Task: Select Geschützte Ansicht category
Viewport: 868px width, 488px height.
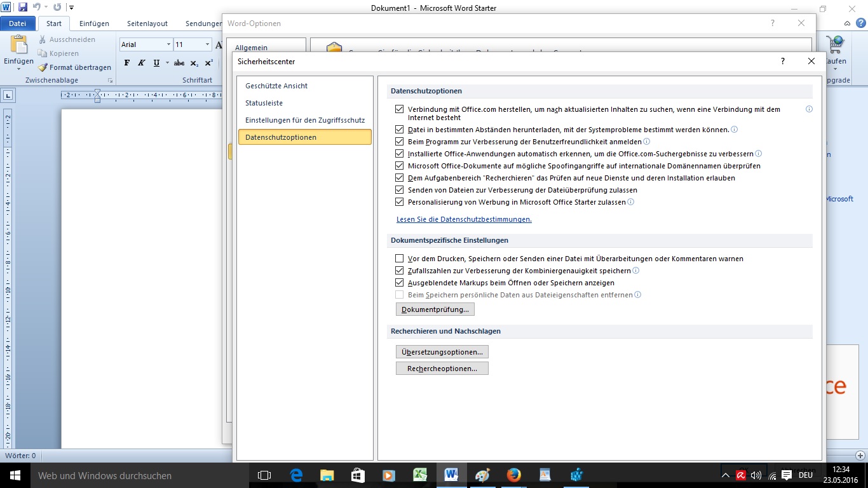Action: 305,86
